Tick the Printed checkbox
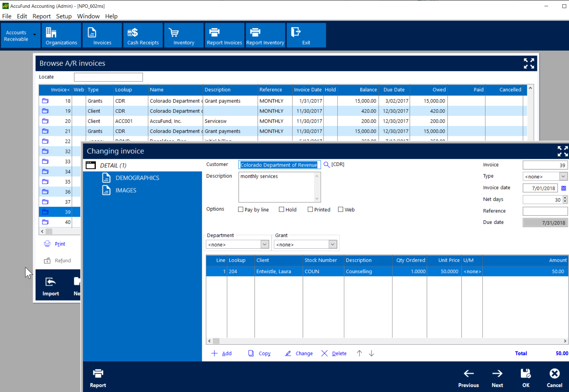This screenshot has height=392, width=569. [310, 210]
